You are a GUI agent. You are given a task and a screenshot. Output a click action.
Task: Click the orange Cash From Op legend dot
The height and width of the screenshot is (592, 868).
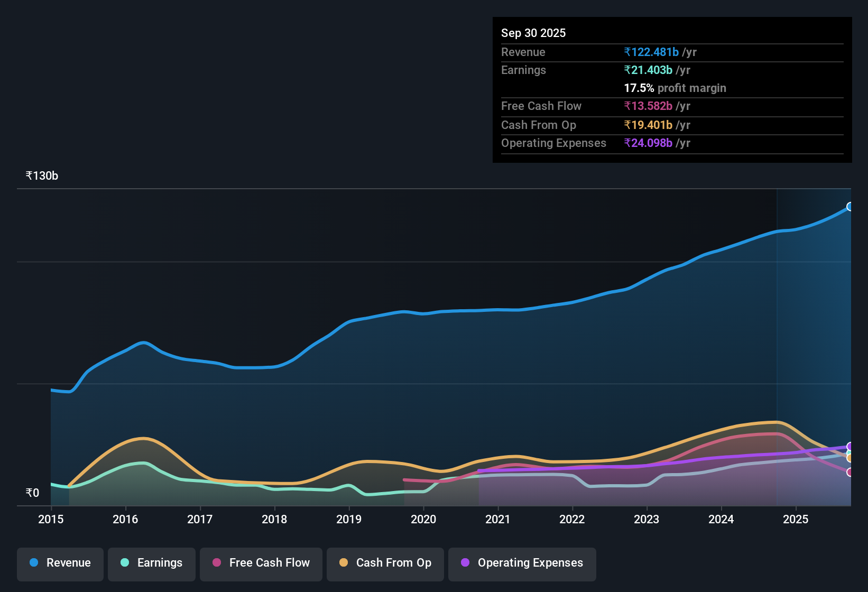tap(343, 563)
